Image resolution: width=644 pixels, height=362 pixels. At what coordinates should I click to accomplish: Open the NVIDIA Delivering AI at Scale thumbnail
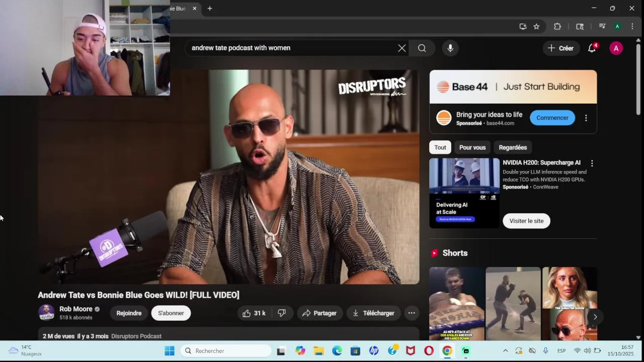[x=464, y=194]
